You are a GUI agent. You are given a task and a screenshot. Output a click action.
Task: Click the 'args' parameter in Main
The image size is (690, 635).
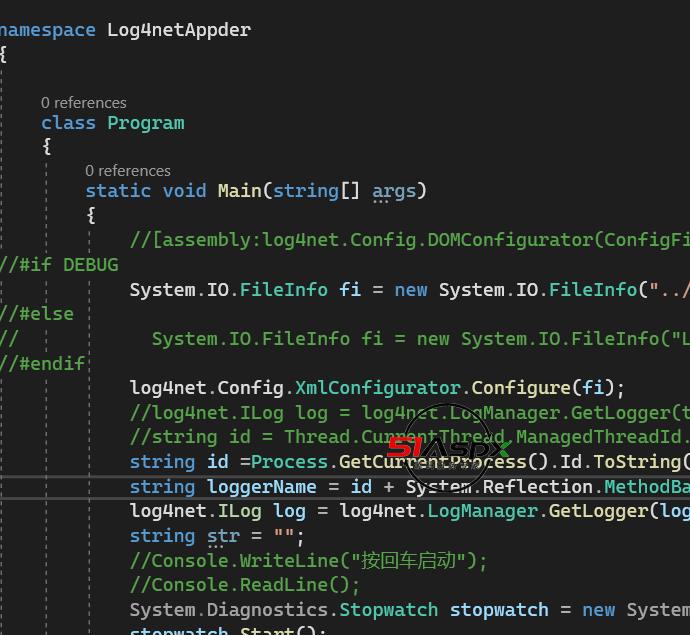(394, 191)
